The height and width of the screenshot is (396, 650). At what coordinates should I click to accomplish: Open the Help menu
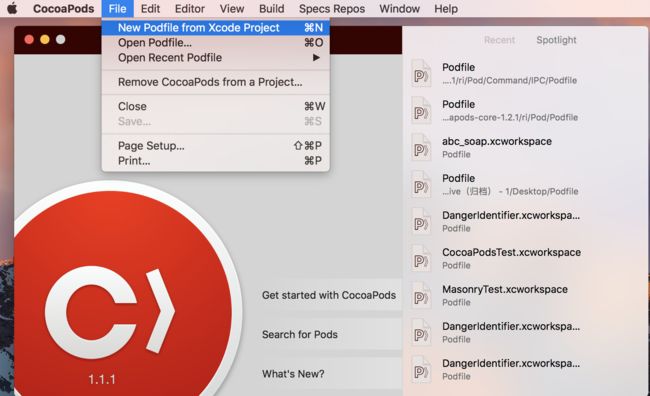point(446,9)
